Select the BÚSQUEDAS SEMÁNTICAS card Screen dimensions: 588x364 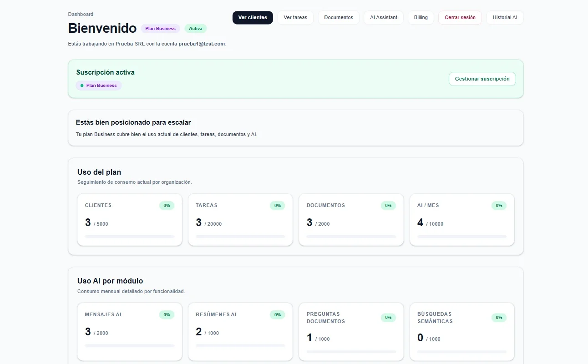click(462, 332)
